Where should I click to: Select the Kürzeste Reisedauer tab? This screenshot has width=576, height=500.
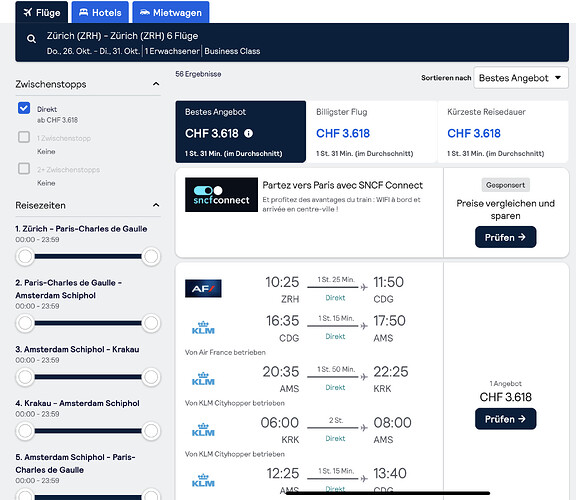coord(503,132)
